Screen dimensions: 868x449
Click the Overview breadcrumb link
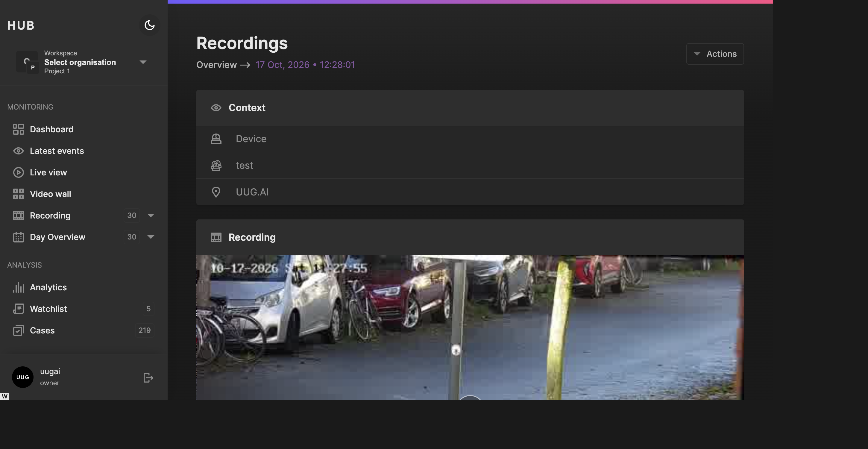pyautogui.click(x=217, y=65)
